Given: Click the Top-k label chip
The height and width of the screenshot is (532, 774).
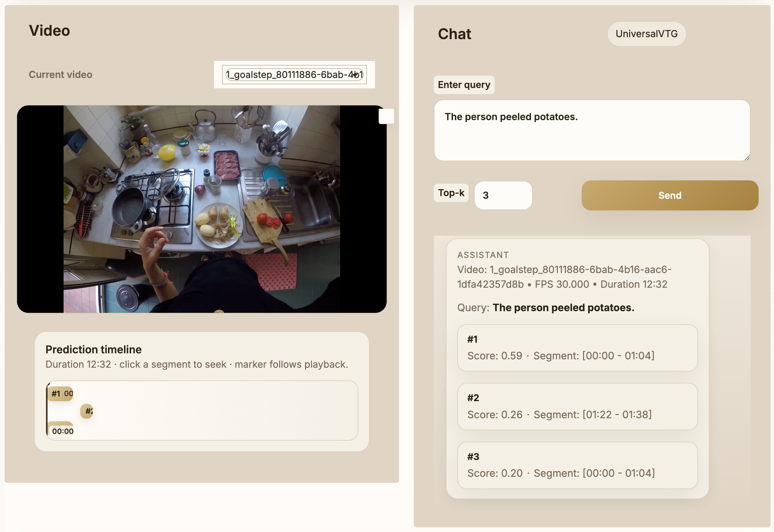Looking at the screenshot, I should tap(451, 193).
